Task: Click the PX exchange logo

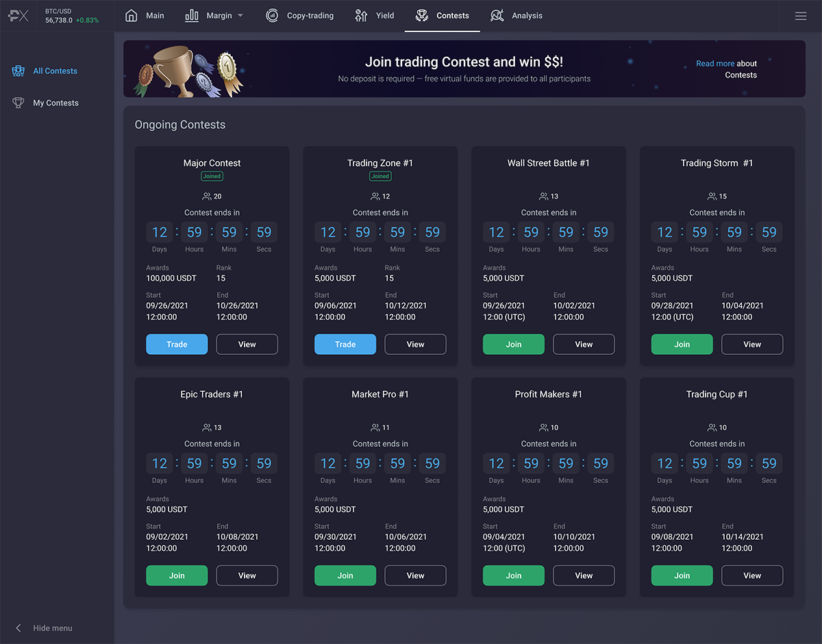Action: pos(18,15)
